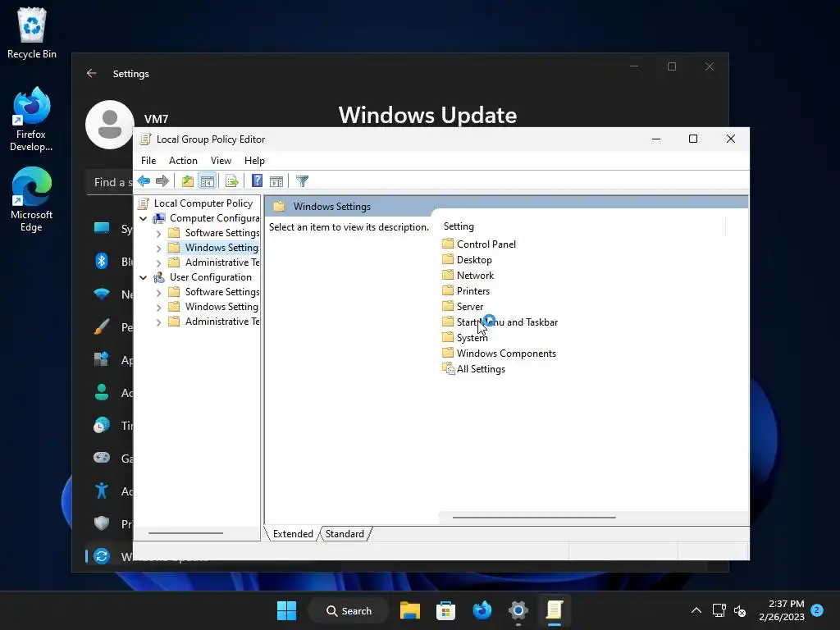Select the System folder in list

pyautogui.click(x=465, y=337)
